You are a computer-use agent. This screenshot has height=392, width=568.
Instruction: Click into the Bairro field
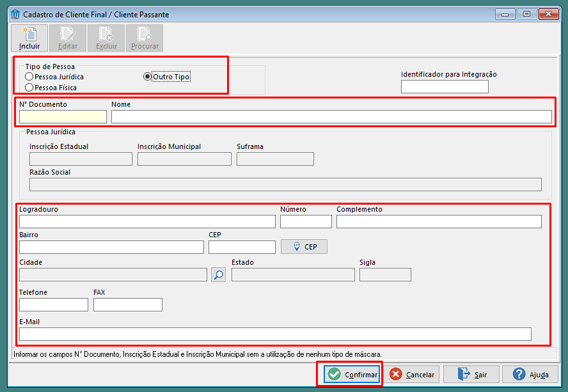pos(111,247)
